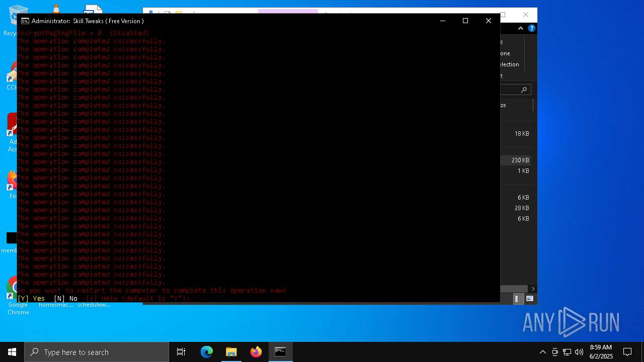Switch Explorer to Large icons view

coord(530,299)
